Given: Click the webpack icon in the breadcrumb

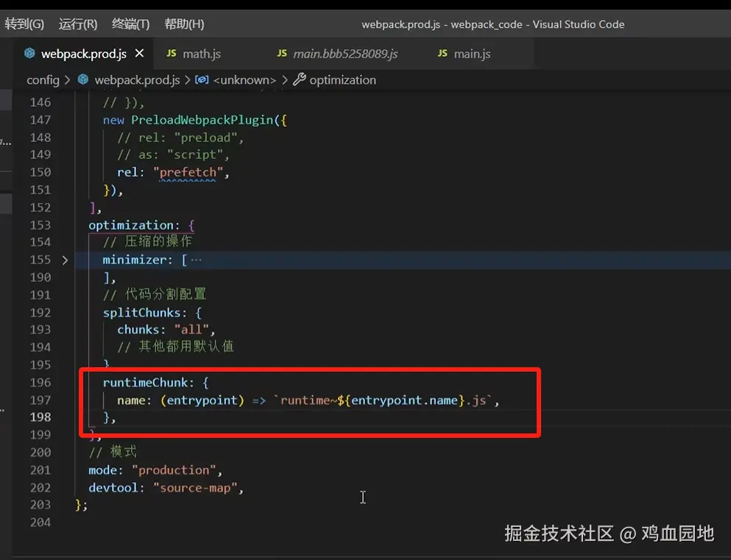Looking at the screenshot, I should (83, 79).
